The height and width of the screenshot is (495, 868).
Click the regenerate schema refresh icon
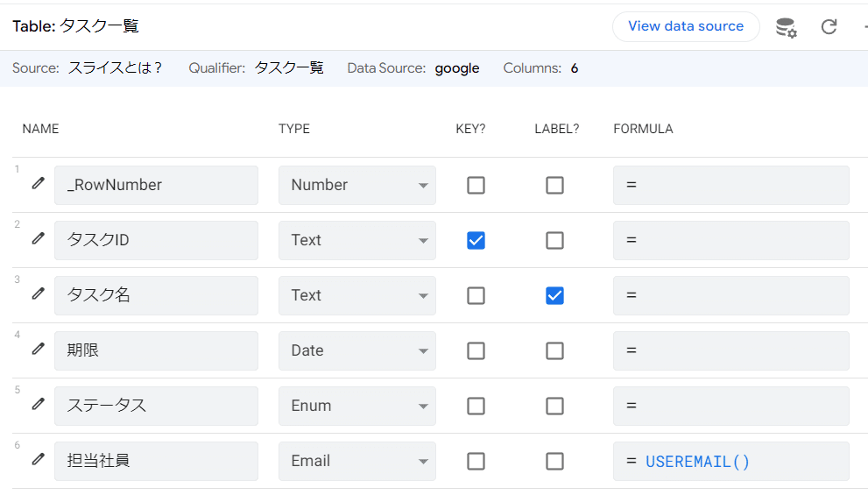point(829,27)
